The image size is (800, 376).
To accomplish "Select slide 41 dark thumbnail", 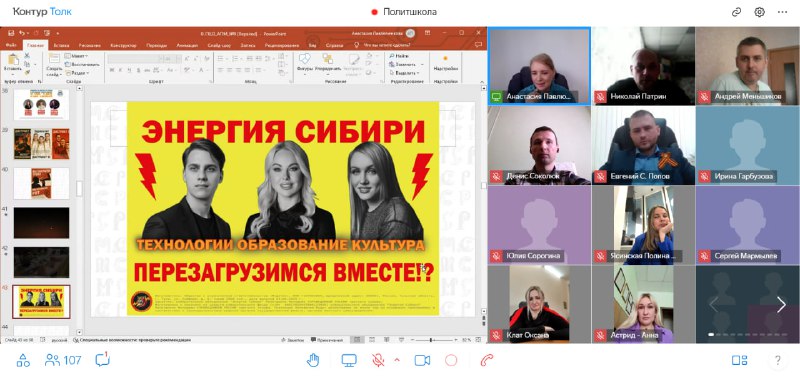I will click(x=41, y=223).
